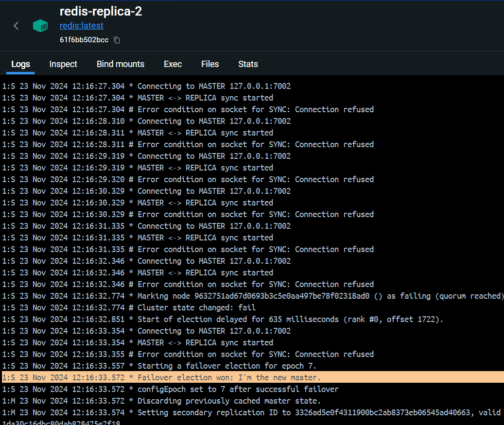Click 'Setting secondary replication ID' log line
This screenshot has width=504, height=425.
253,412
